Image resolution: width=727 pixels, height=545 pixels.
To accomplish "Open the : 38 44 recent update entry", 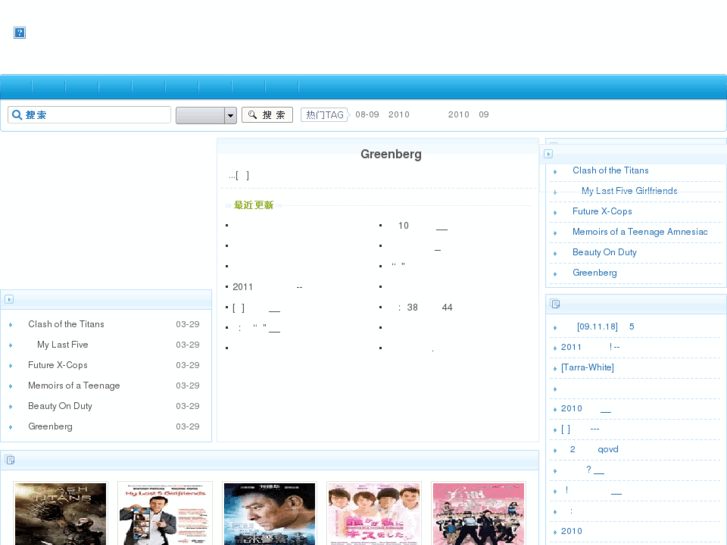I will point(425,307).
